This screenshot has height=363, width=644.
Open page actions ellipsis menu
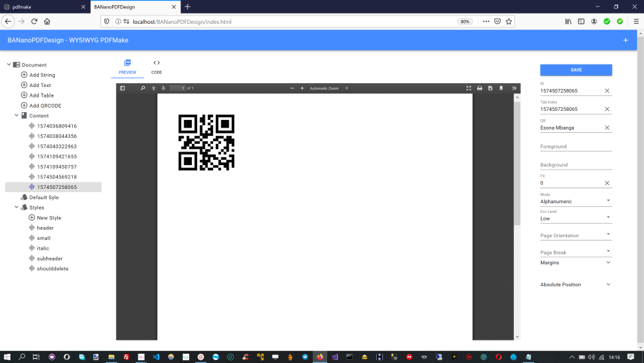[486, 21]
